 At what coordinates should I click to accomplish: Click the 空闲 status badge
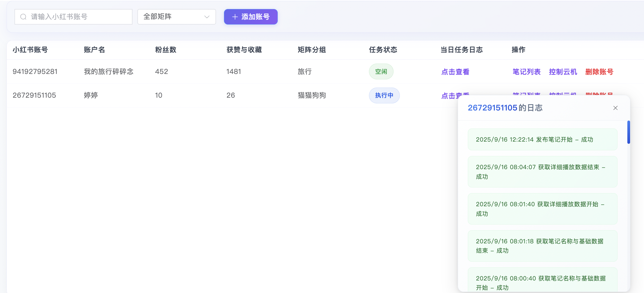coord(381,71)
